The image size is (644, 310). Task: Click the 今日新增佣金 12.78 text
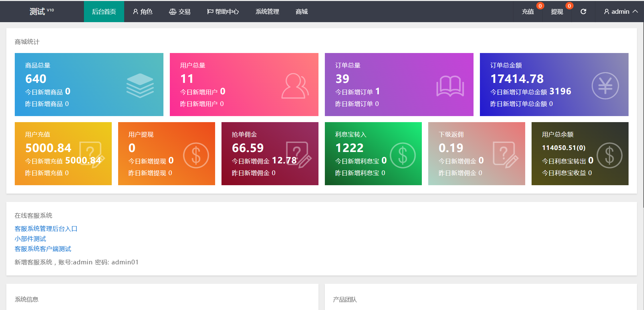264,161
